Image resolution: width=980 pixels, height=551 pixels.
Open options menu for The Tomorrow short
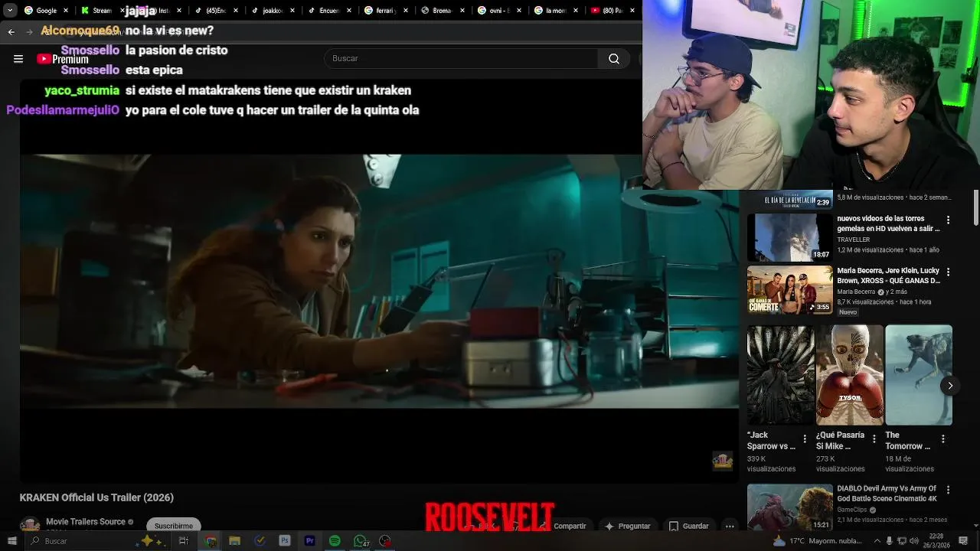(x=943, y=439)
